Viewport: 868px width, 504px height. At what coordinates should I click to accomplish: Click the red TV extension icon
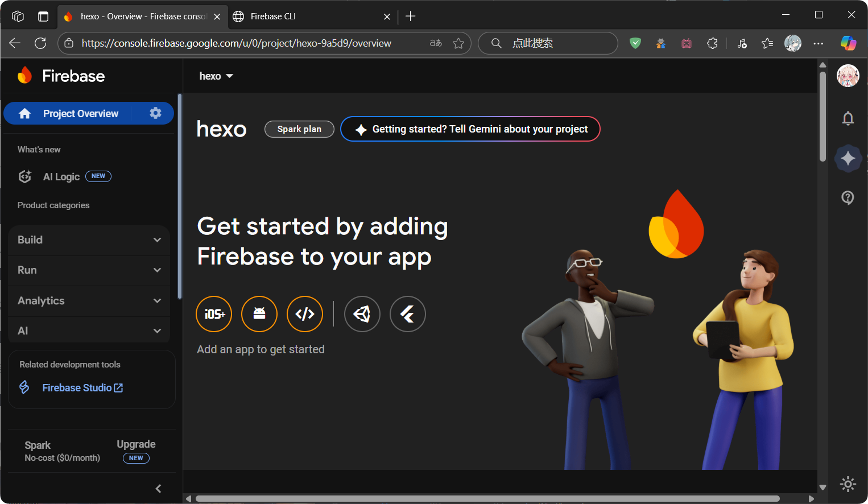click(x=687, y=43)
